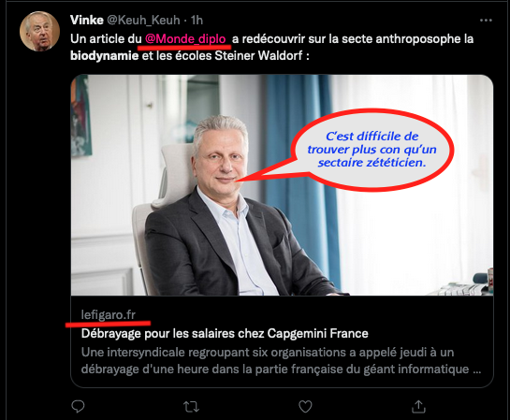This screenshot has width=510, height=420.
Task: Open the @Keuh_Keuh handle profile
Action: coord(143,21)
